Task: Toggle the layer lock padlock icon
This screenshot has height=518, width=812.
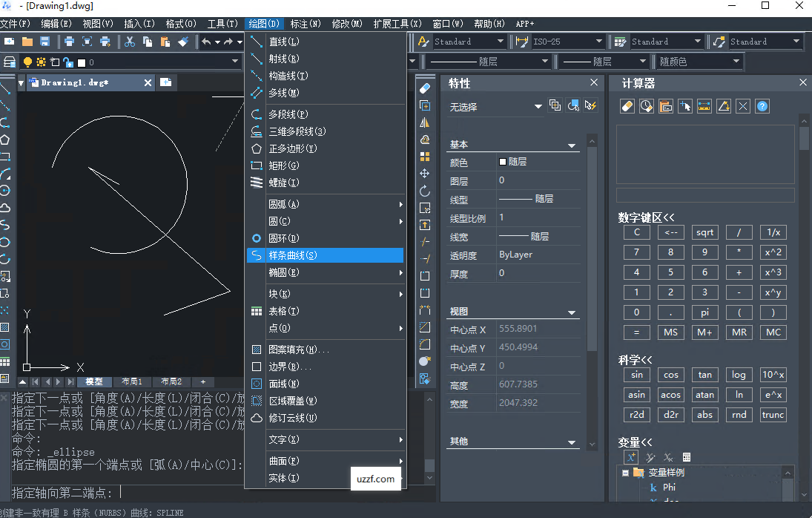Action: click(x=68, y=62)
